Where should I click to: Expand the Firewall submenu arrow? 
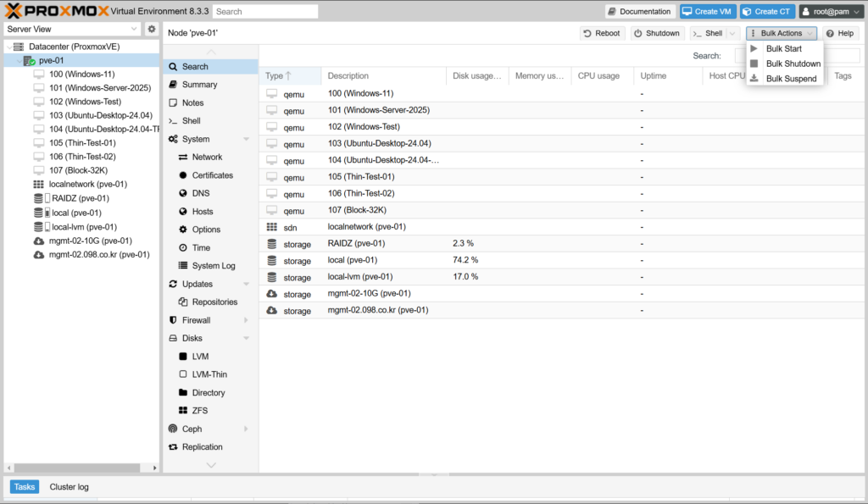(x=246, y=320)
